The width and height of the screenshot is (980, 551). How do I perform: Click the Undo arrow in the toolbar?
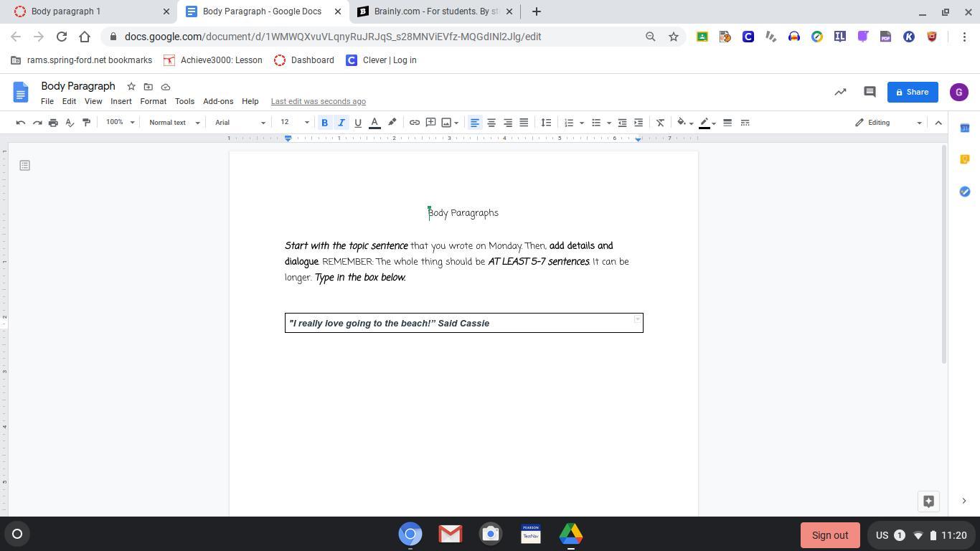(21, 123)
